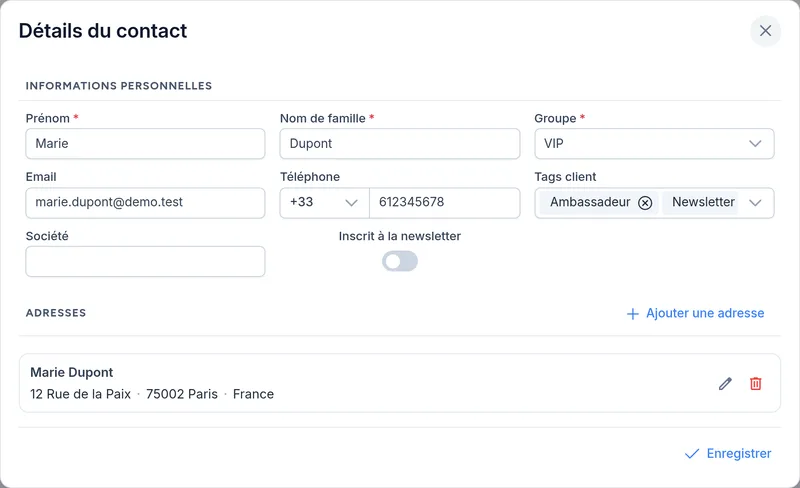Expand the Tags client dropdown chevron
The height and width of the screenshot is (488, 800).
pyautogui.click(x=755, y=203)
